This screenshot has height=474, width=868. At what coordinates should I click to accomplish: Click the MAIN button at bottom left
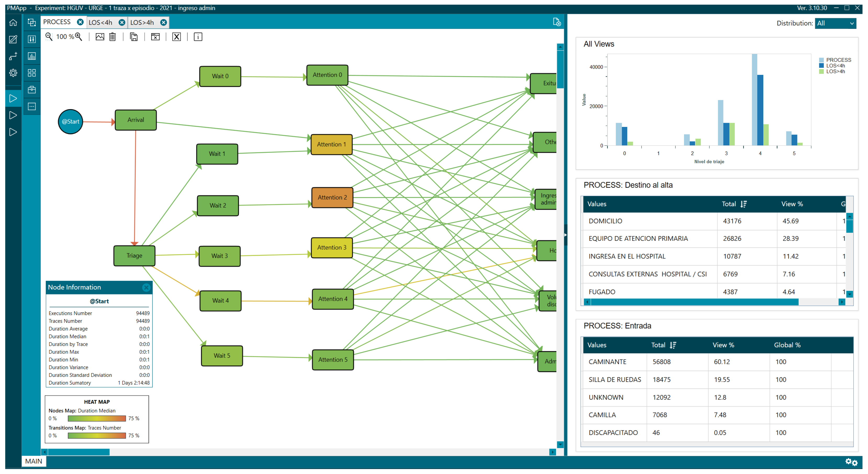pos(34,461)
